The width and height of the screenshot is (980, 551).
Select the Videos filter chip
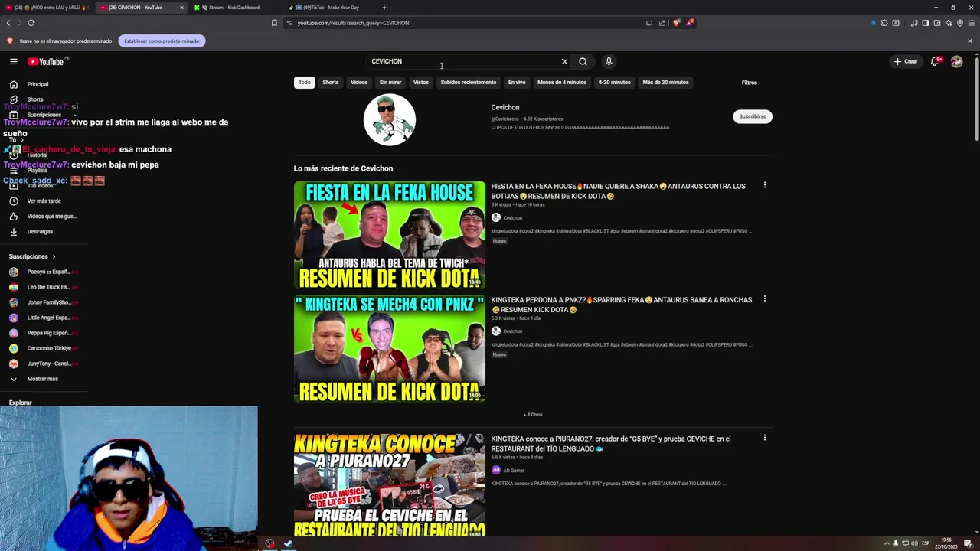point(359,82)
